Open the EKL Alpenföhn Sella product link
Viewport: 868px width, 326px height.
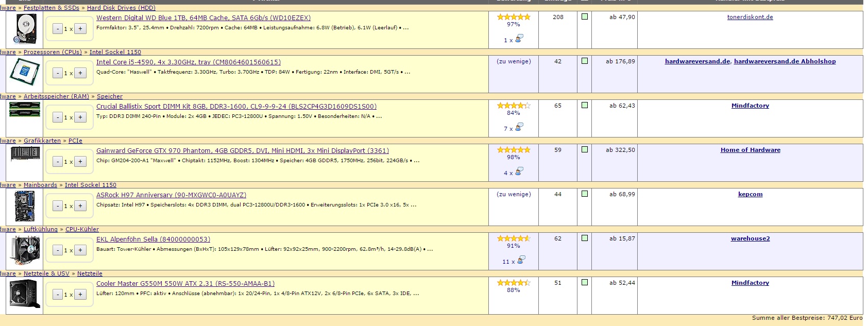(154, 239)
